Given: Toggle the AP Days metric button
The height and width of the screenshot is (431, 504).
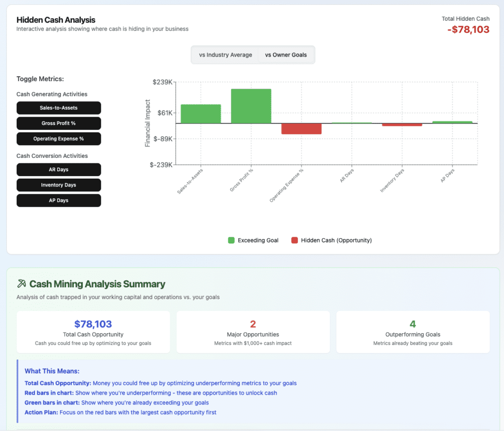Looking at the screenshot, I should 59,201.
